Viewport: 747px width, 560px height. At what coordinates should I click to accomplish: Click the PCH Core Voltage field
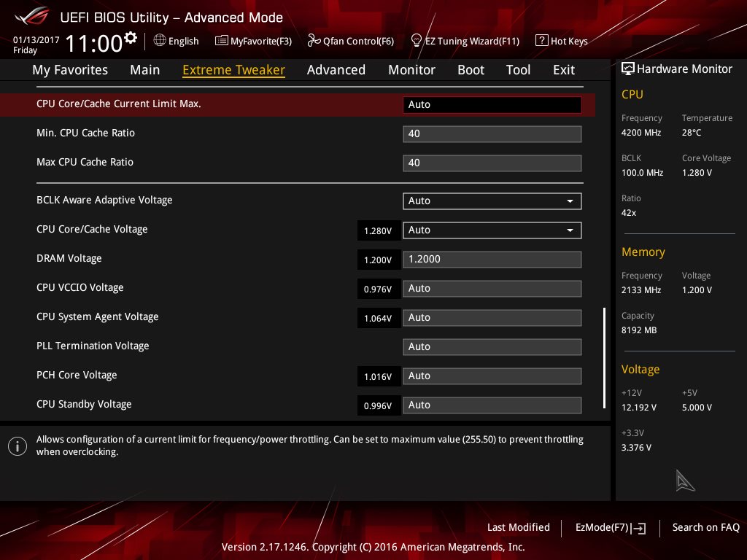(x=492, y=376)
